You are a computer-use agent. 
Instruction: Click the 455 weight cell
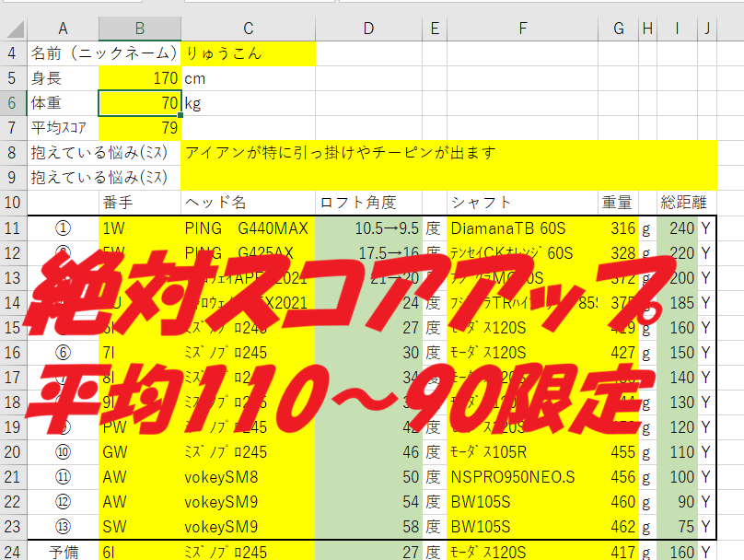click(618, 452)
